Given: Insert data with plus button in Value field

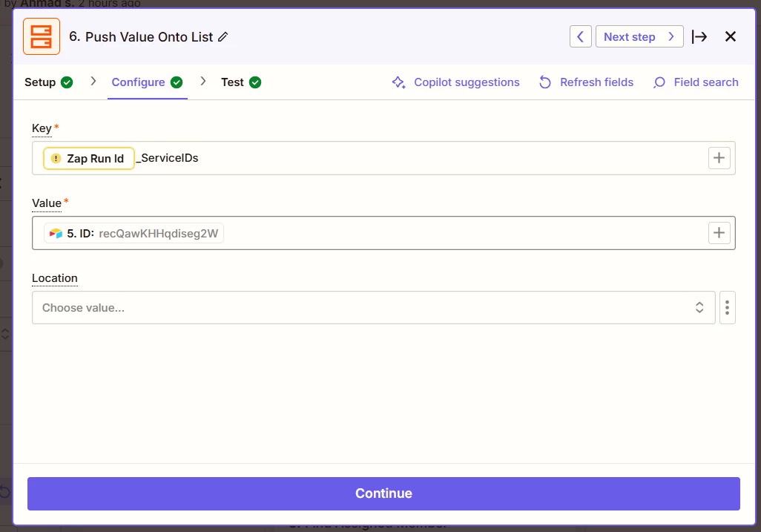Looking at the screenshot, I should point(719,233).
